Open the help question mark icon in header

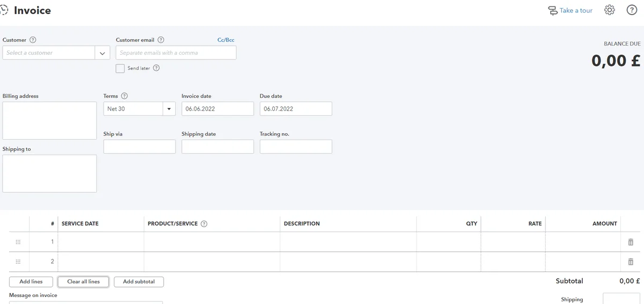pos(632,10)
